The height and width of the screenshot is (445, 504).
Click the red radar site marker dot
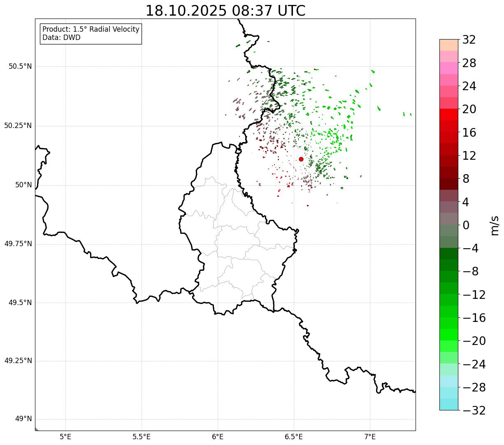(x=301, y=159)
